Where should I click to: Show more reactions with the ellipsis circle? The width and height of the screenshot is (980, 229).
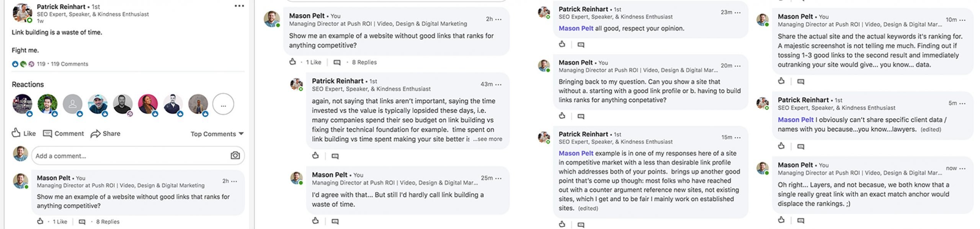point(223,104)
